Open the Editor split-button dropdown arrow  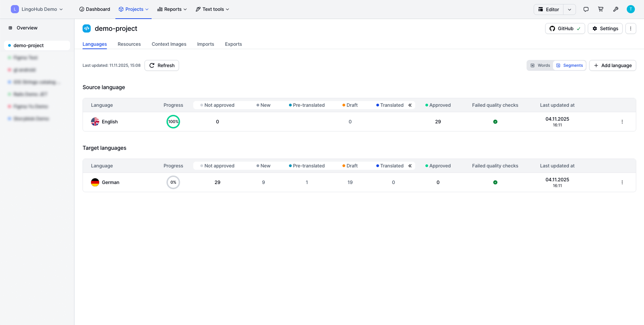pyautogui.click(x=570, y=9)
